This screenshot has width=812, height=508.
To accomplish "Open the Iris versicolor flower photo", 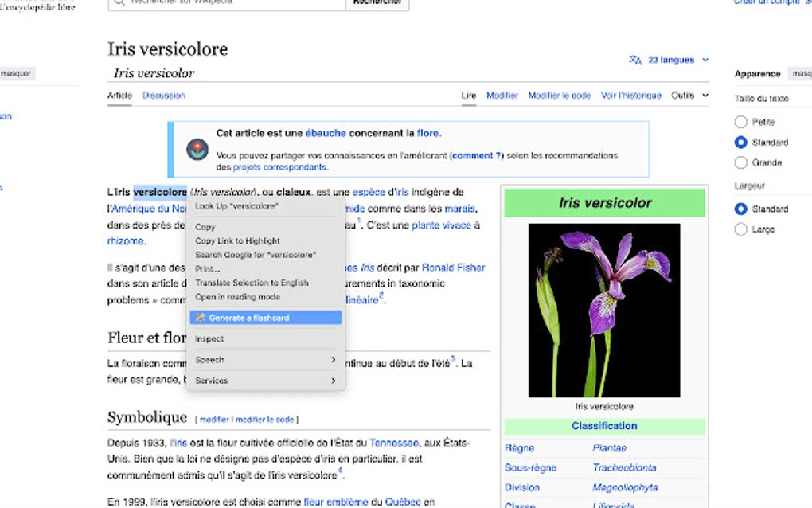I will coord(604,311).
